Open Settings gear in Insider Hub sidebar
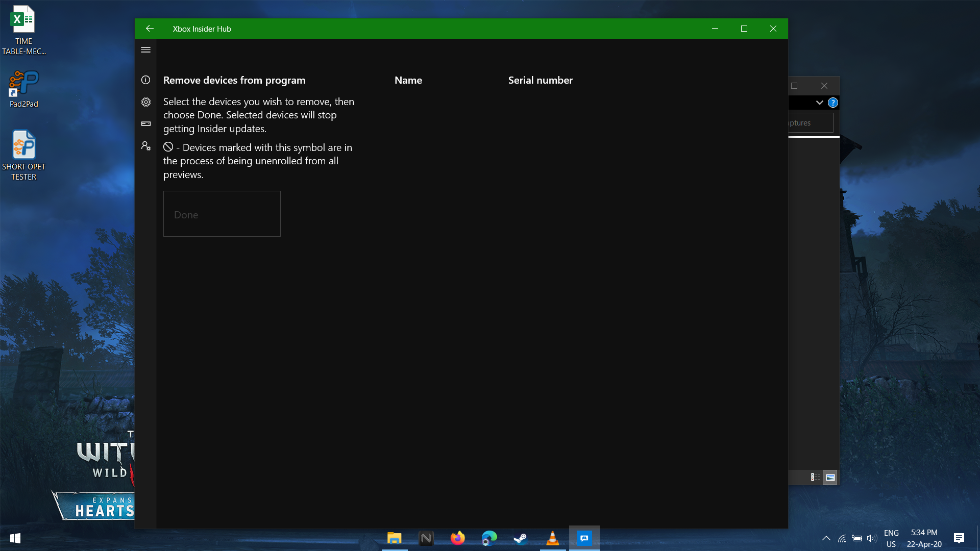Image resolution: width=980 pixels, height=551 pixels. pos(145,102)
